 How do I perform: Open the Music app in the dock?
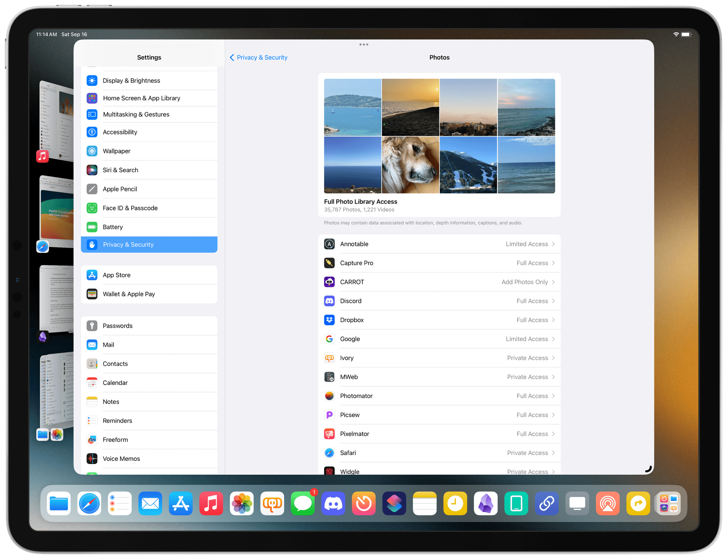(211, 504)
